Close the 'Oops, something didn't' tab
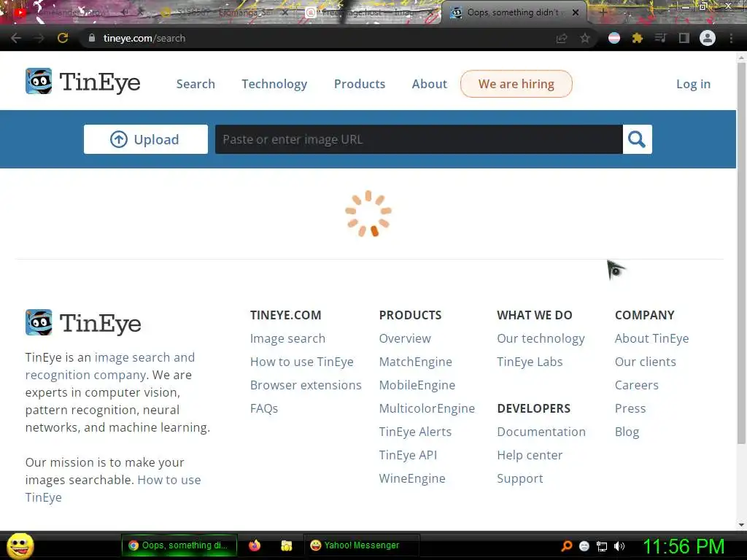 coord(576,13)
